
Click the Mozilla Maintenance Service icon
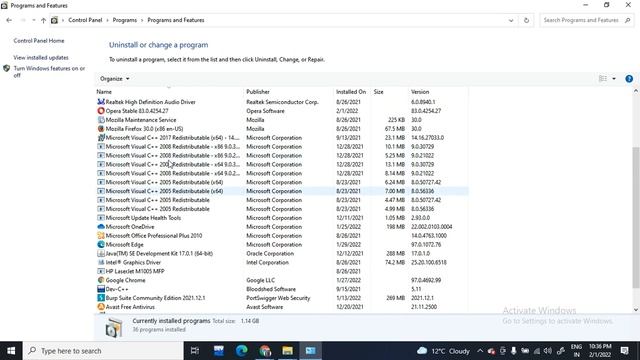click(x=101, y=120)
